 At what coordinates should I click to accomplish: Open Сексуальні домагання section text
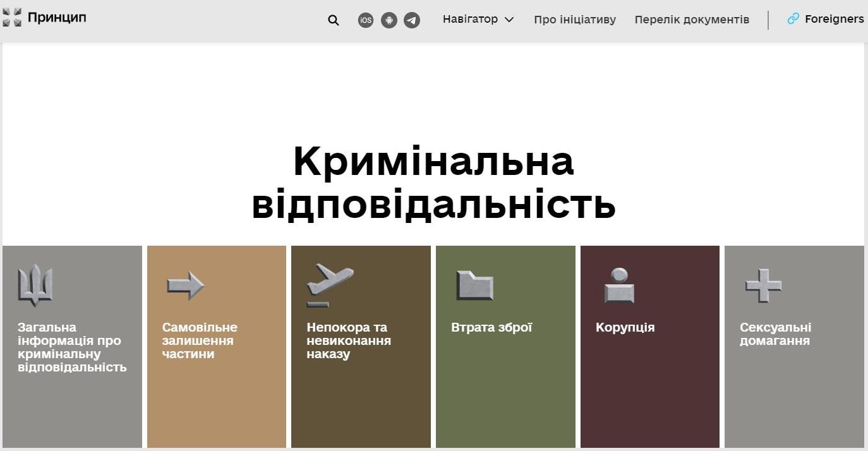[x=775, y=334]
